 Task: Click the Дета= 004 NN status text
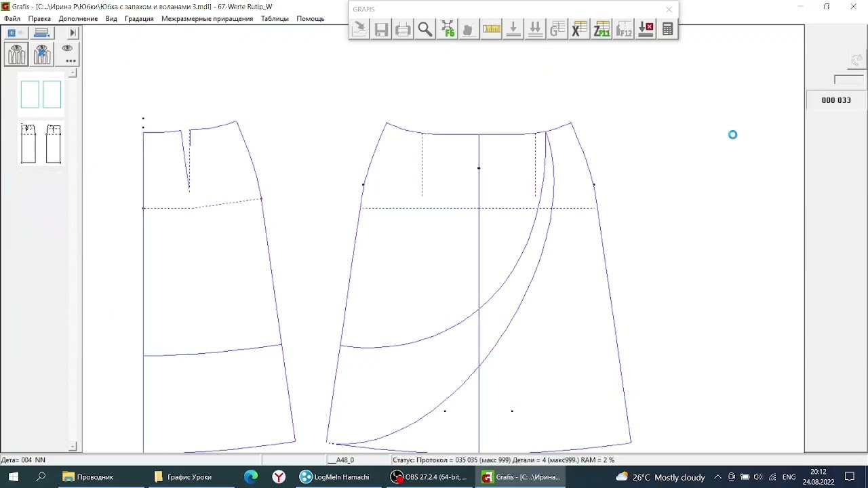(x=23, y=460)
